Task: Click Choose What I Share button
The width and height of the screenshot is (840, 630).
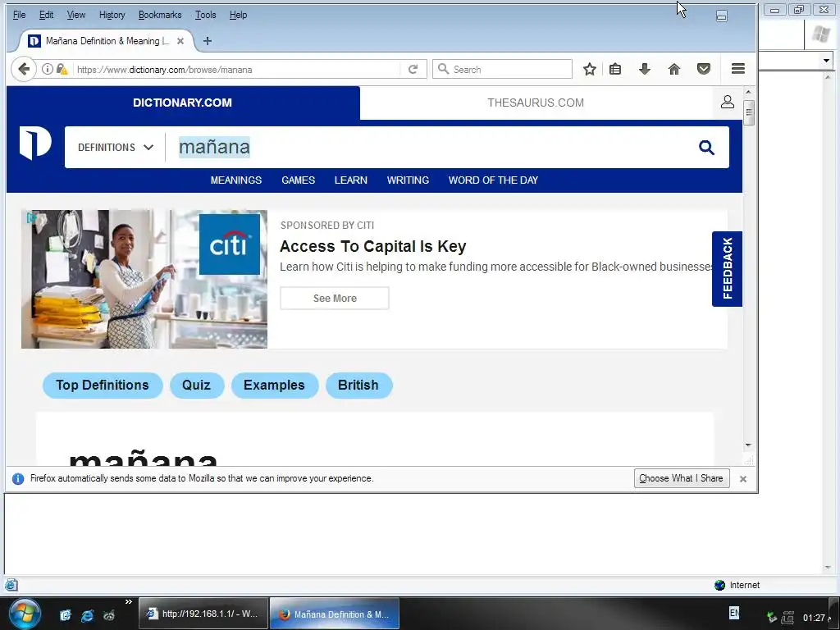Action: coord(682,478)
